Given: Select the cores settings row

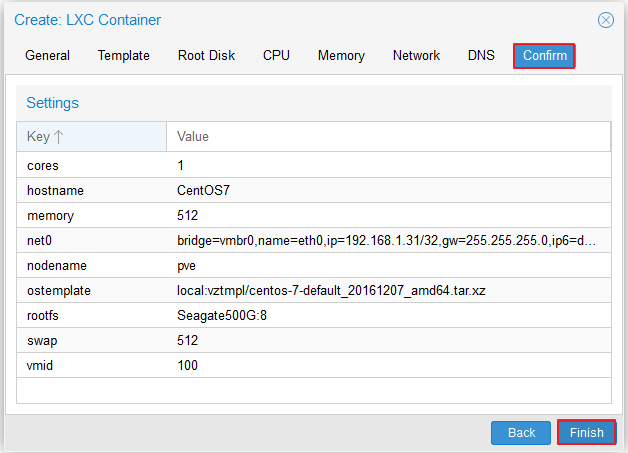Looking at the screenshot, I should pyautogui.click(x=314, y=165).
